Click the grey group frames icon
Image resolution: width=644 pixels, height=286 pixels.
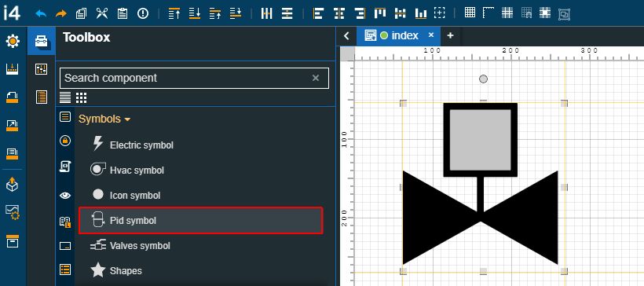click(565, 14)
